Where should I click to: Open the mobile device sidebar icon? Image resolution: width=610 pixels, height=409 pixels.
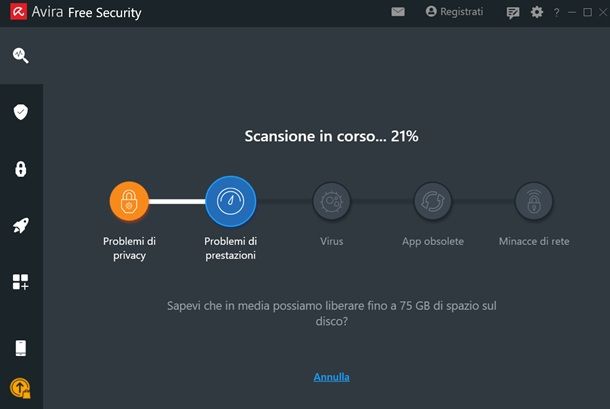[x=20, y=348]
